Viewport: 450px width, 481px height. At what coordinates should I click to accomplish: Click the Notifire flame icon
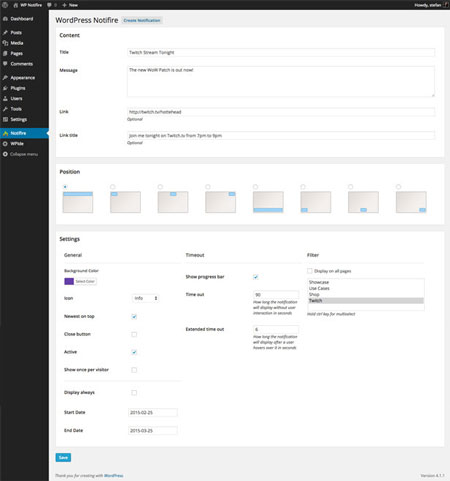(x=5, y=133)
